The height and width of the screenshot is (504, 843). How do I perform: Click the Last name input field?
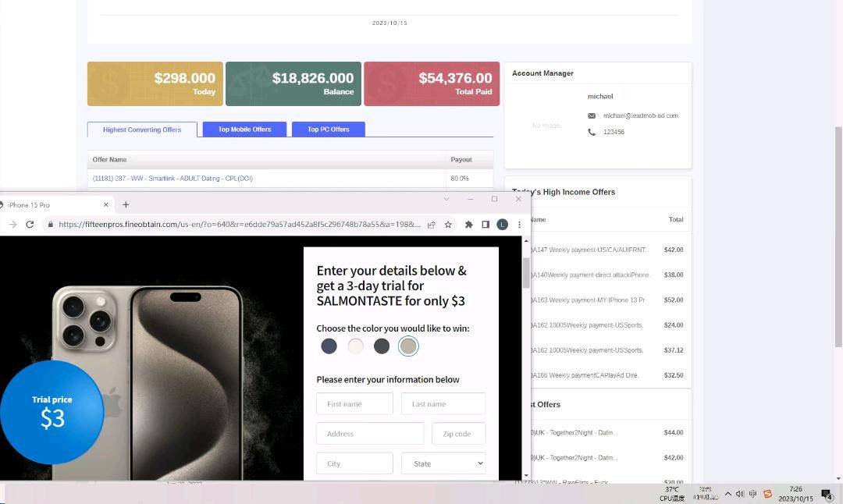[443, 404]
